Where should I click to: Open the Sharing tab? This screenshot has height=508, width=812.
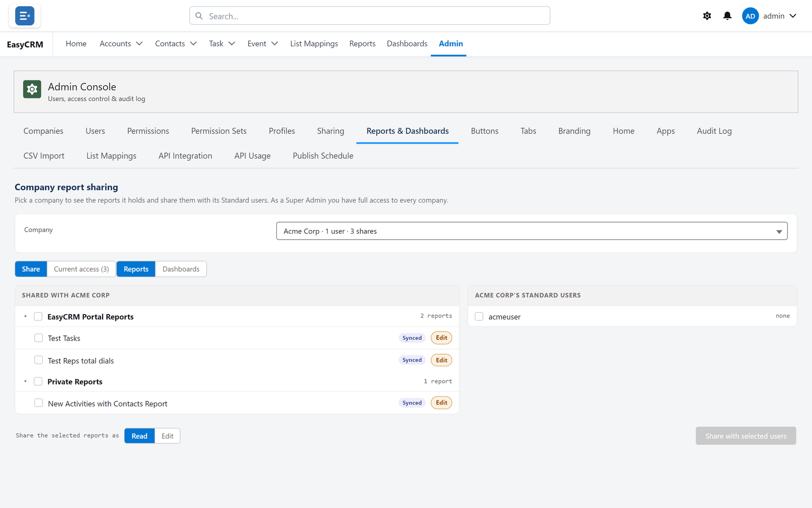click(330, 131)
